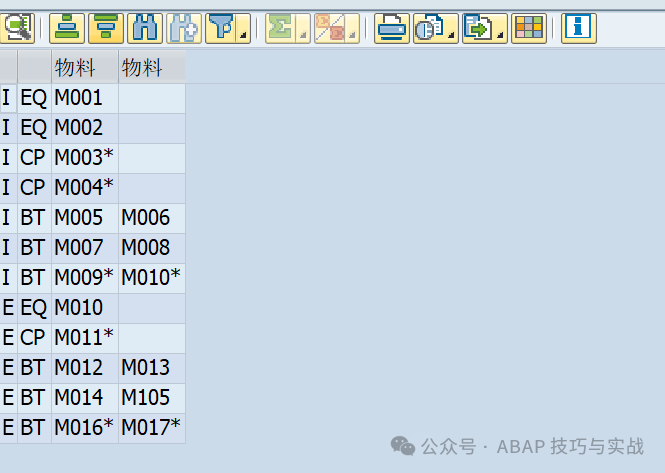Click cell M017*

point(152,428)
